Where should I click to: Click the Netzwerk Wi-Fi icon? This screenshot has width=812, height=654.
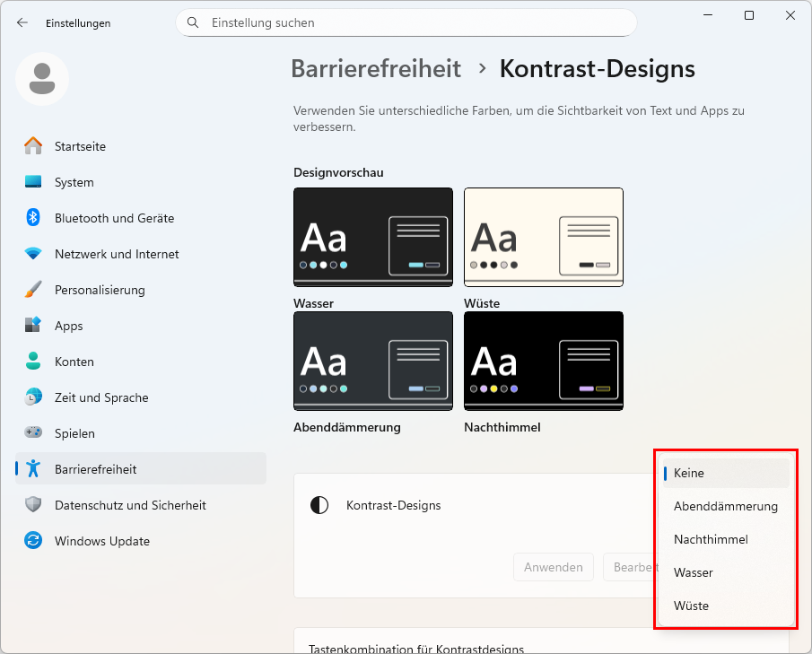pyautogui.click(x=33, y=254)
